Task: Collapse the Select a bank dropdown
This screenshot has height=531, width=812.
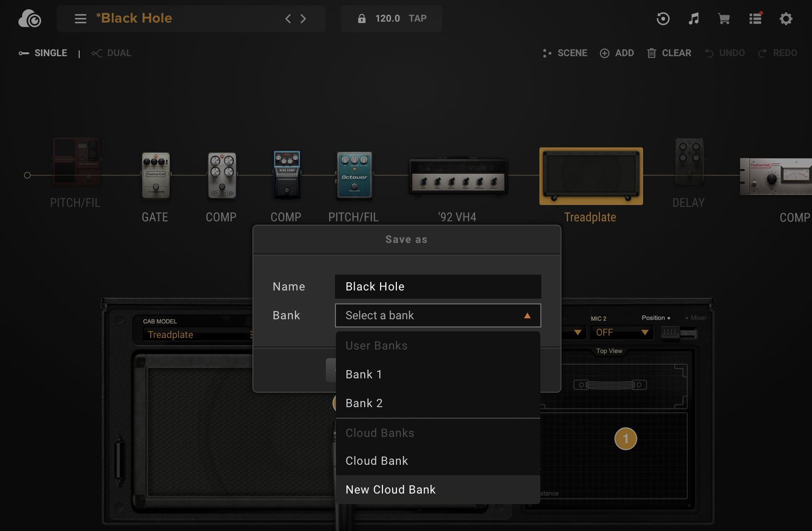Action: 438,315
